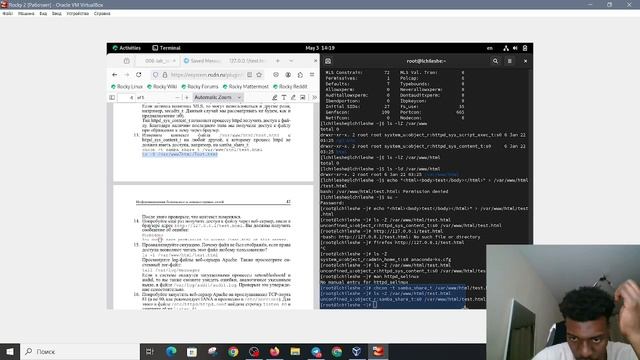Bookmark this page with the star
Viewport: 640px width, 360px height.
259,75
